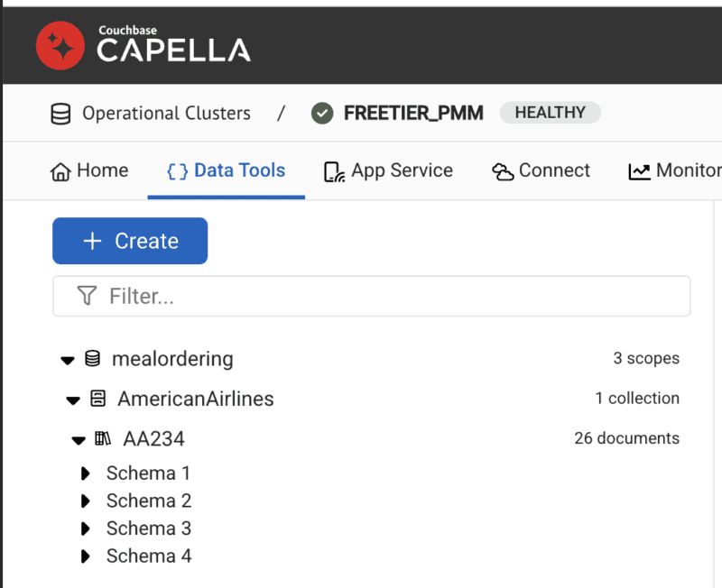Viewport: 722px width, 588px height.
Task: Collapse the AmericanAirlines scope
Action: point(73,400)
